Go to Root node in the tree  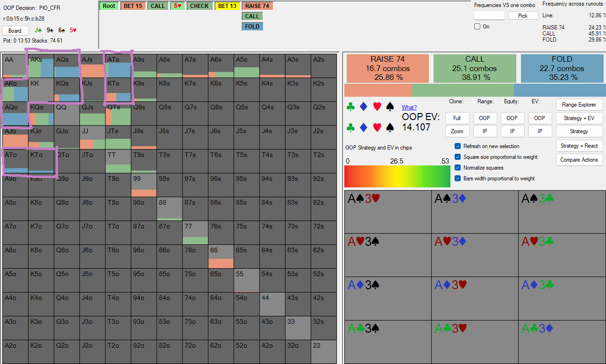pyautogui.click(x=109, y=6)
